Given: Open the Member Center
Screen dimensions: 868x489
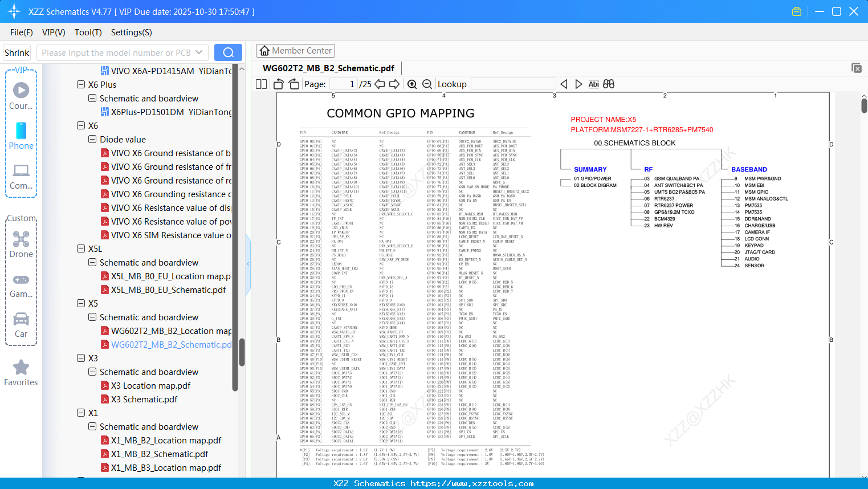Looking at the screenshot, I should coord(295,50).
